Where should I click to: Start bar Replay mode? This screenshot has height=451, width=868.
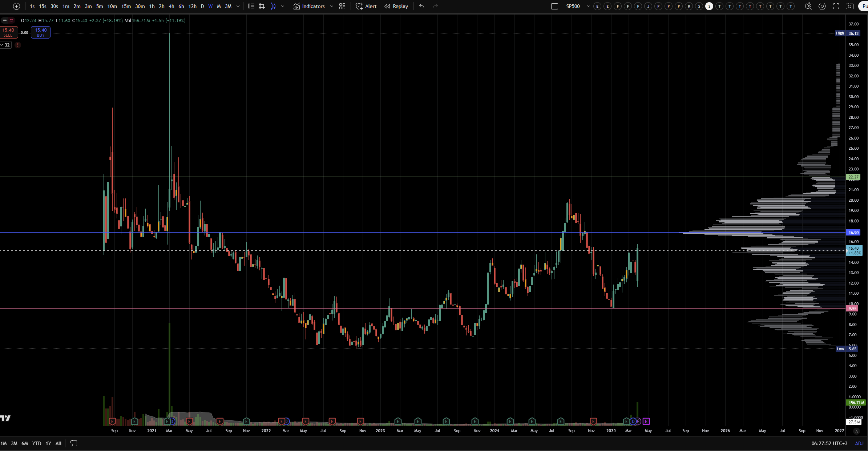(396, 6)
